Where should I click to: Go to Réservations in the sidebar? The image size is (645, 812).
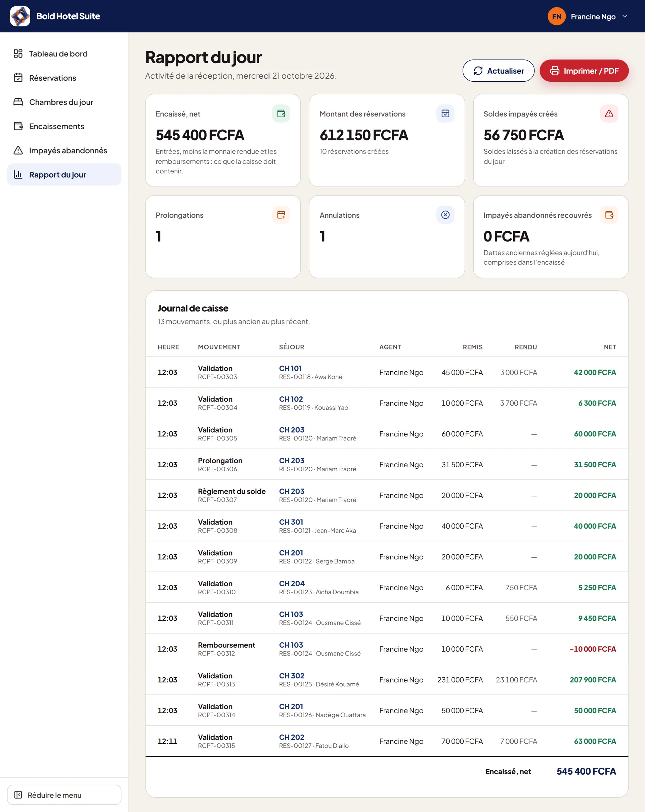(64, 78)
